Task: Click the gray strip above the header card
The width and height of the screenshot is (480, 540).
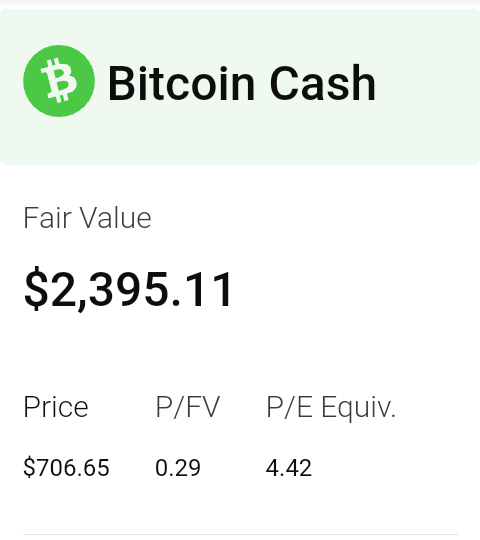Action: [240, 4]
